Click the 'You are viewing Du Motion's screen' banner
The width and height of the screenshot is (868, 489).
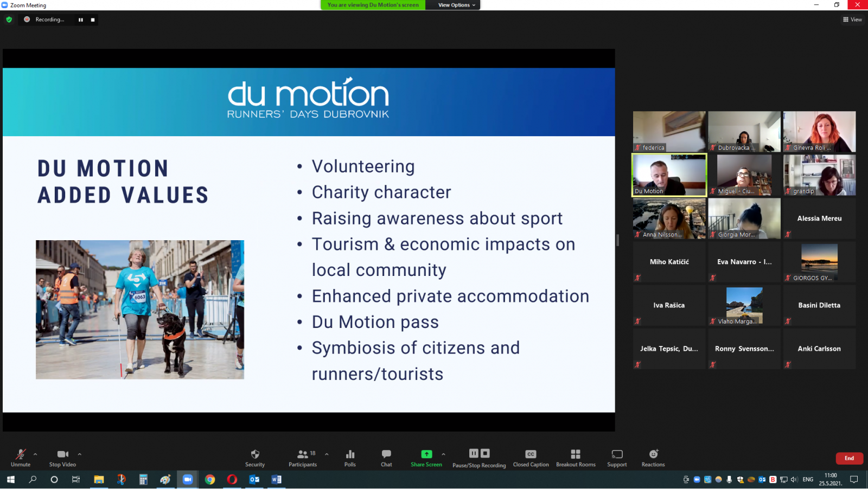pyautogui.click(x=373, y=5)
